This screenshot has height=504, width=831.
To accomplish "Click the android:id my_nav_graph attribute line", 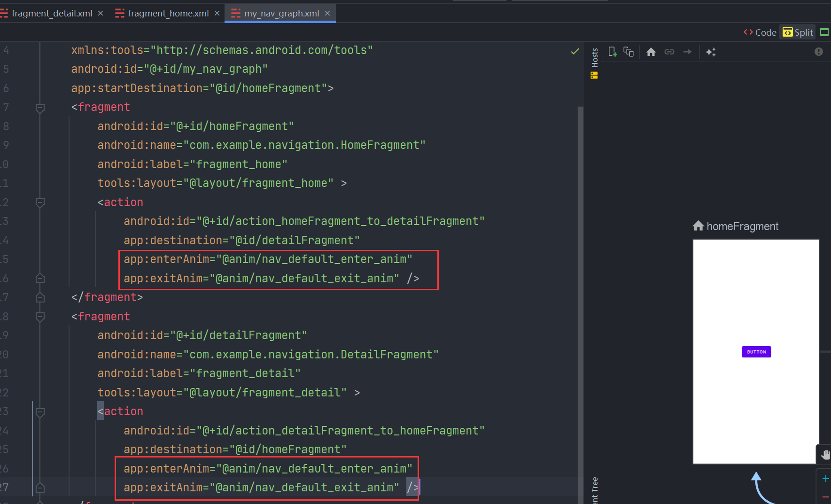I will pos(169,69).
